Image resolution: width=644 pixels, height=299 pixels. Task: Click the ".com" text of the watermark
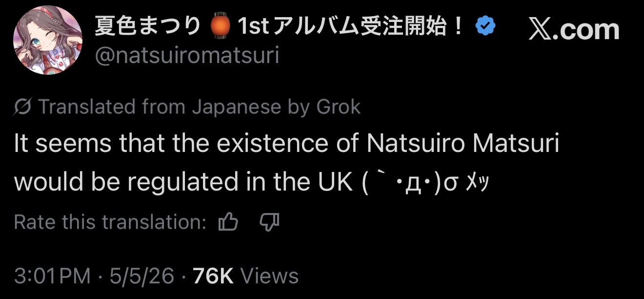pos(587,29)
